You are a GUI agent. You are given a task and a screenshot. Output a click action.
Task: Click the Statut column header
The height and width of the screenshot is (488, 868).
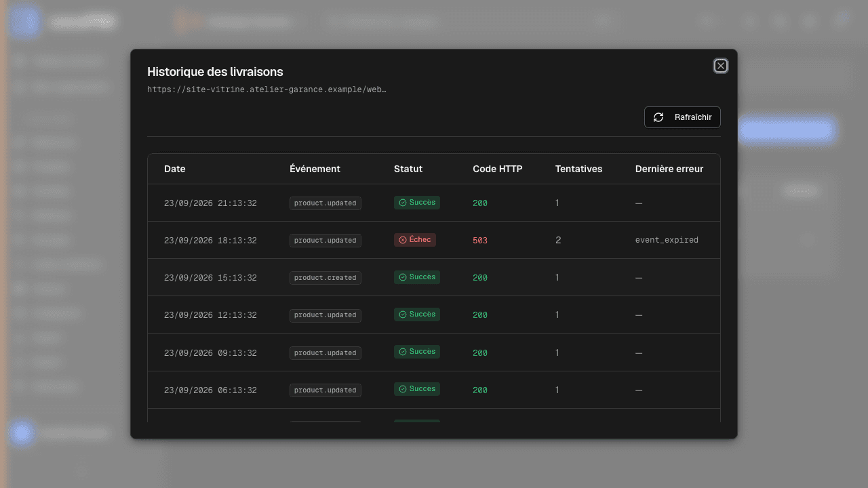tap(408, 169)
